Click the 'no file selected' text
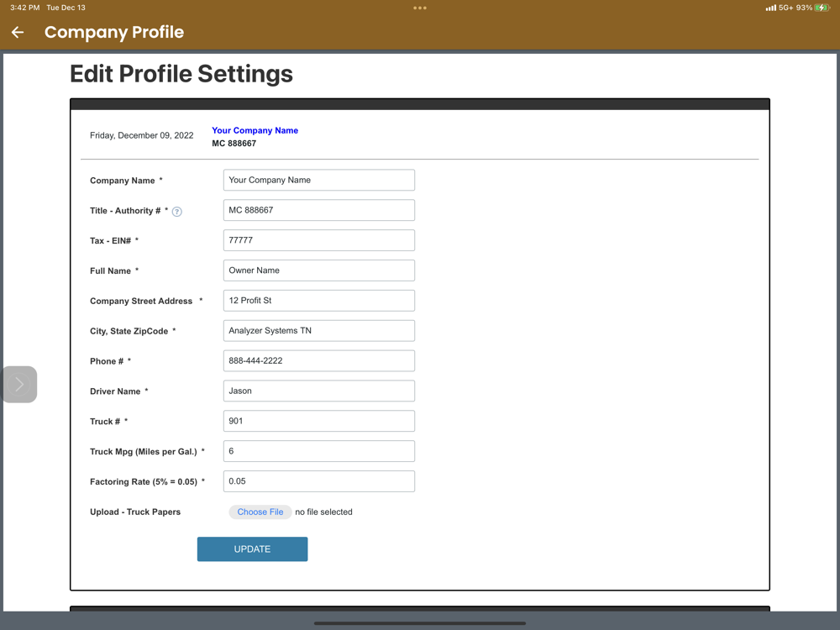The width and height of the screenshot is (840, 630). [x=323, y=512]
